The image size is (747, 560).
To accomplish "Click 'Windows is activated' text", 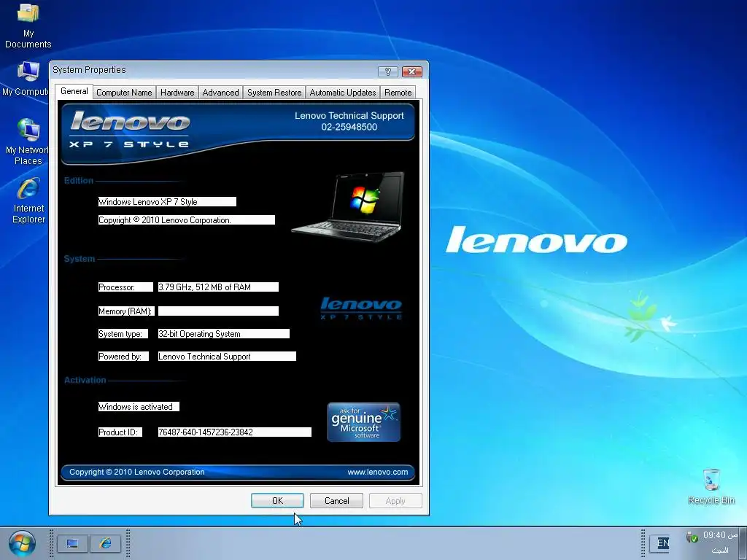I will (139, 407).
